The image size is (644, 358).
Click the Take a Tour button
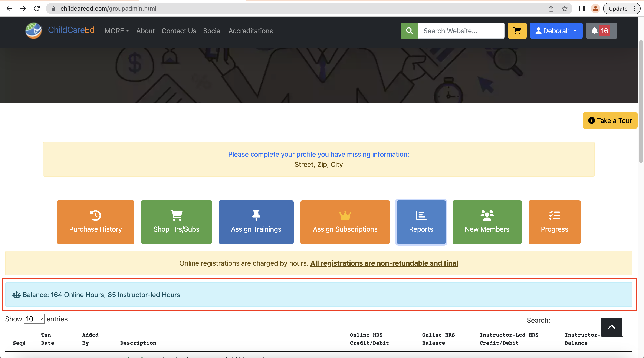[610, 120]
